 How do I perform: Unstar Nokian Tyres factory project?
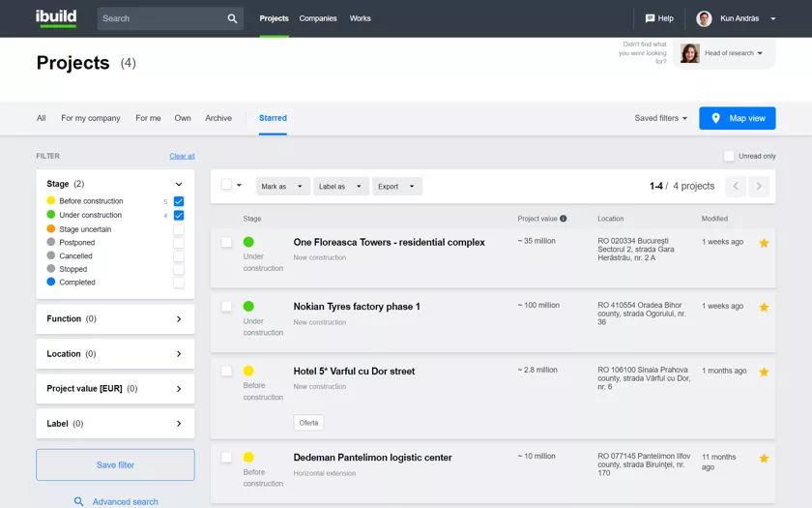tap(764, 308)
